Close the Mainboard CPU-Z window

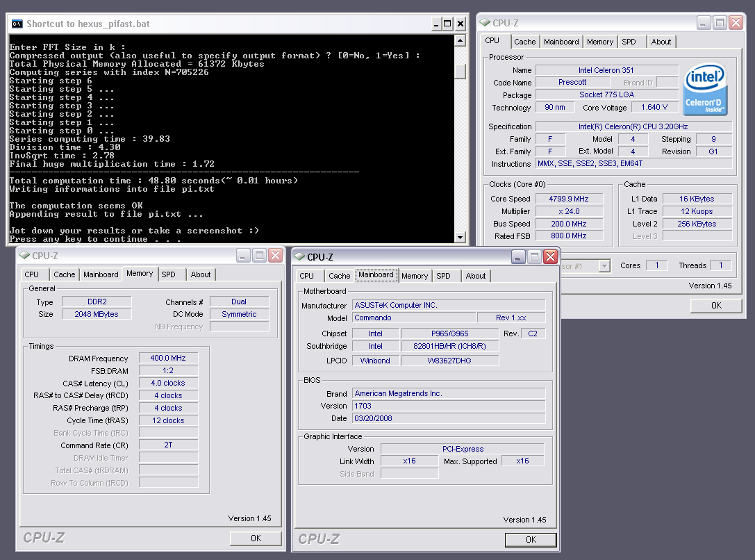[550, 256]
